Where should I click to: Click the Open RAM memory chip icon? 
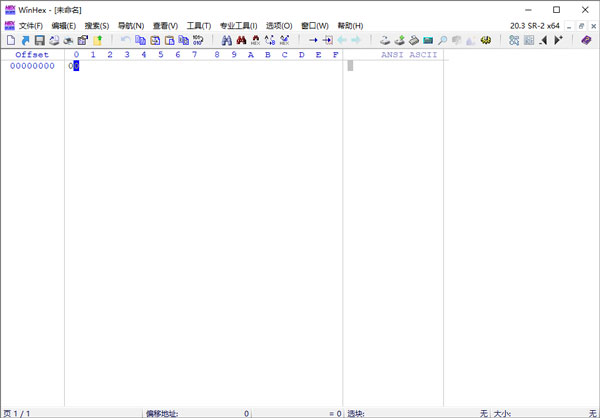pyautogui.click(x=428, y=40)
